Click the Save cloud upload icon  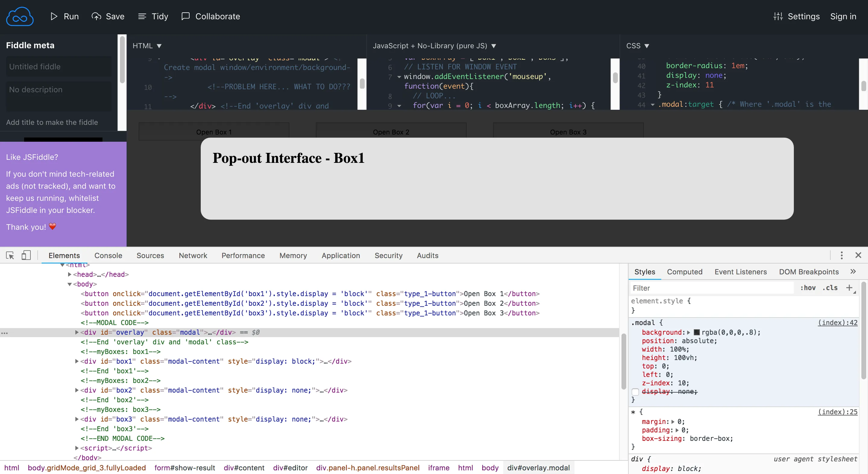[96, 16]
